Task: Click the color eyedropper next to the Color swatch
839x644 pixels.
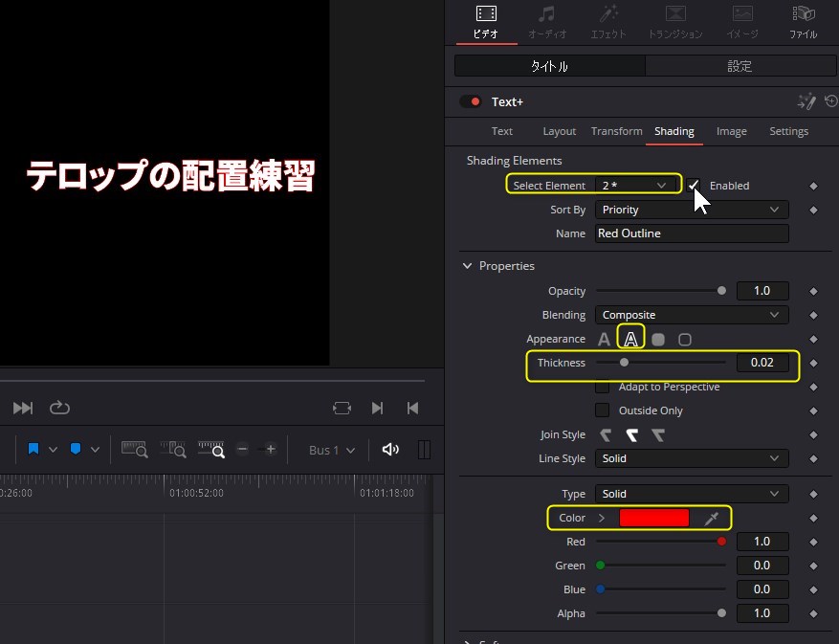Action: coord(712,517)
